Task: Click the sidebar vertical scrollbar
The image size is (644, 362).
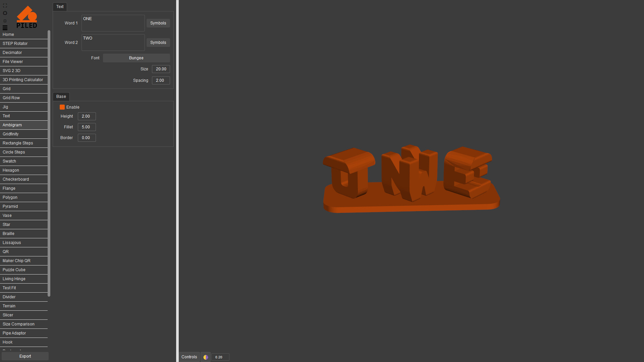Action: (x=49, y=164)
